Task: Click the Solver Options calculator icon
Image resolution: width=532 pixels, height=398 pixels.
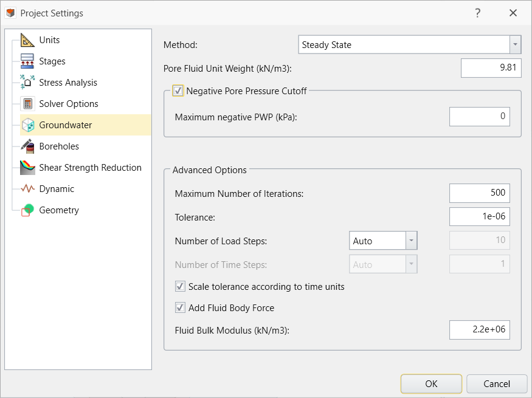Action: [27, 104]
